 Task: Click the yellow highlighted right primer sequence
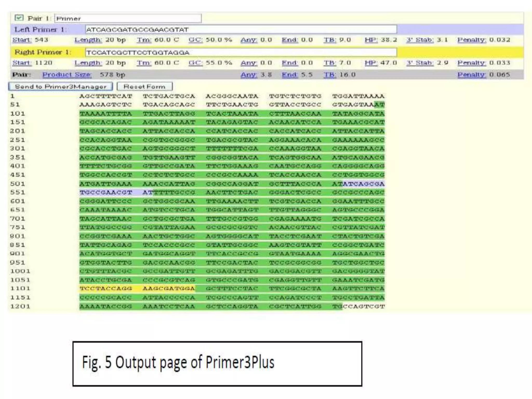point(137,289)
